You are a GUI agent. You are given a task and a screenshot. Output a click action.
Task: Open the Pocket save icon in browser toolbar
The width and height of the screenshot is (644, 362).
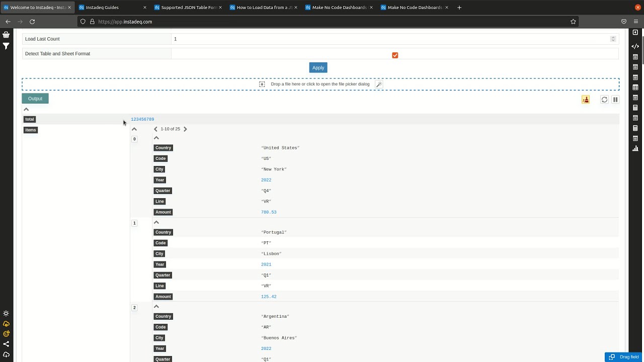(624, 22)
